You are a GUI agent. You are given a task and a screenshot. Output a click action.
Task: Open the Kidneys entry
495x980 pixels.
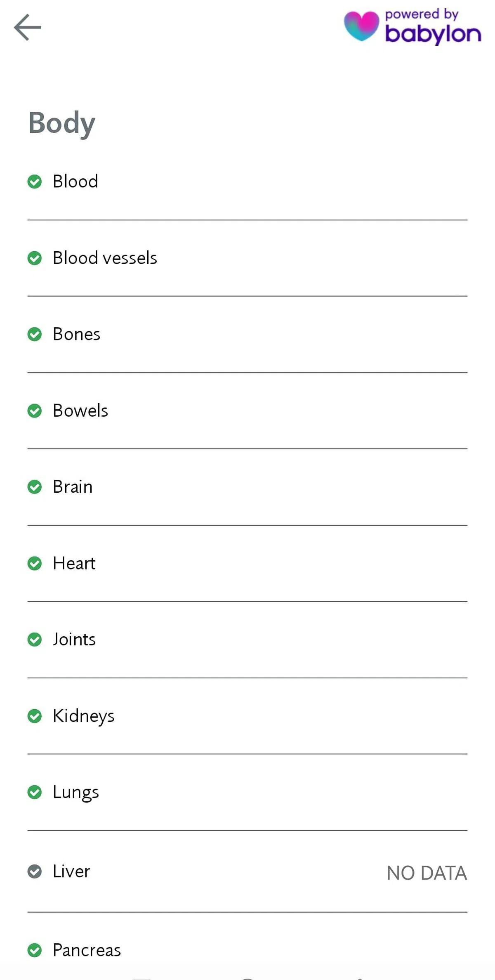(84, 716)
